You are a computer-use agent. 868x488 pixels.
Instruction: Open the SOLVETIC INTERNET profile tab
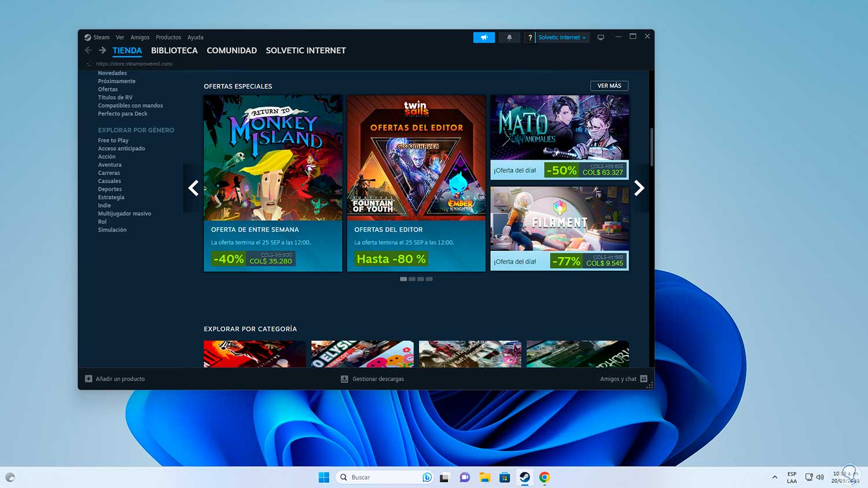point(306,50)
